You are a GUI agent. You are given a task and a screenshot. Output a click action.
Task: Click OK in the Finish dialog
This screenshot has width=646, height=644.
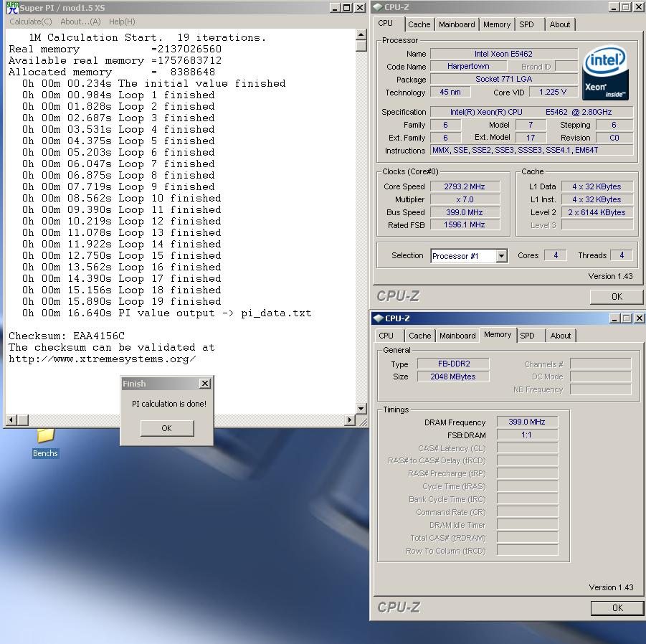click(x=167, y=428)
